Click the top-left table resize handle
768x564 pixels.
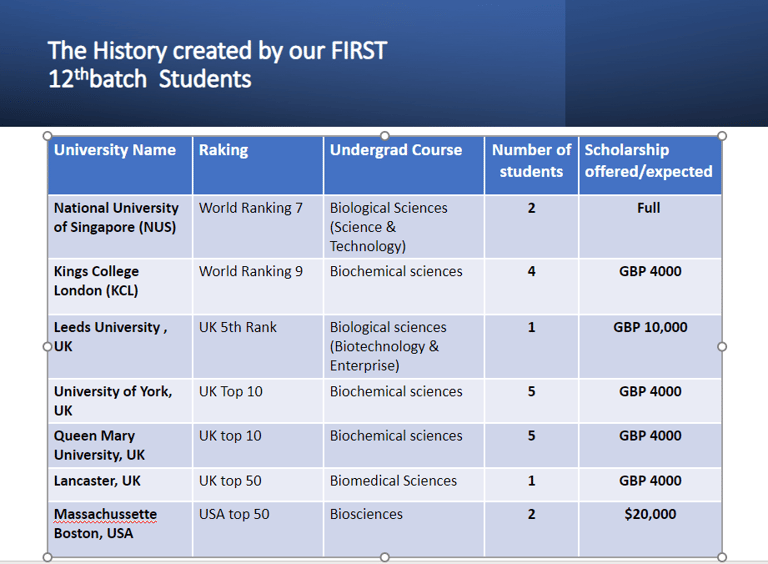click(x=48, y=136)
